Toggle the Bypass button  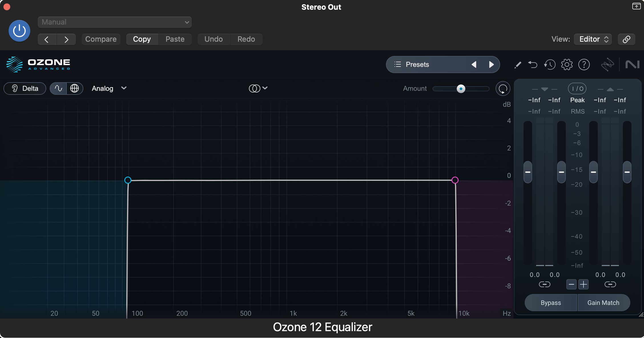551,303
